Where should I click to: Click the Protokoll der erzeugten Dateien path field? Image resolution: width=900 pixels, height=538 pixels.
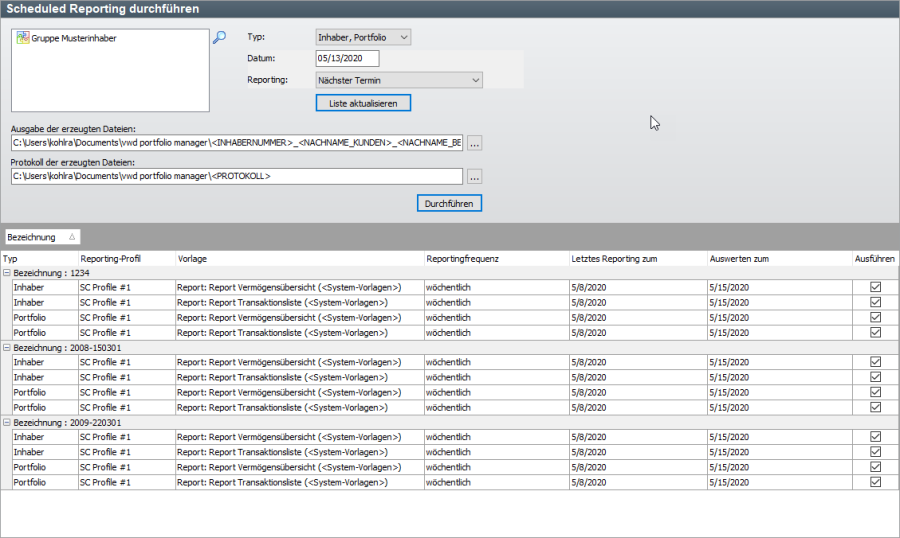[x=237, y=176]
